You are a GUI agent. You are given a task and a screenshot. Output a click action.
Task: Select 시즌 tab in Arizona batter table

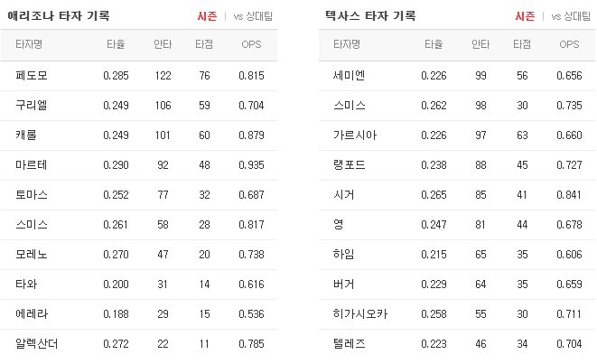point(207,16)
